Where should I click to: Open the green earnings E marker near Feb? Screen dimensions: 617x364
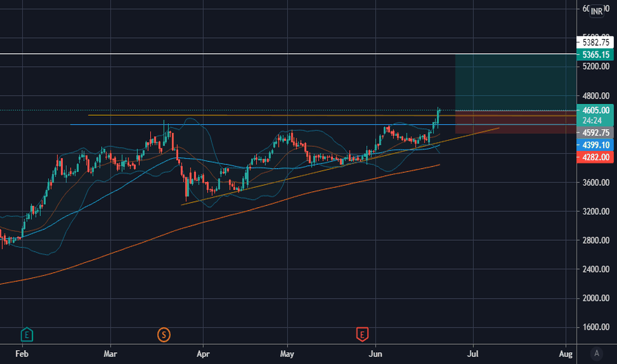(26, 335)
